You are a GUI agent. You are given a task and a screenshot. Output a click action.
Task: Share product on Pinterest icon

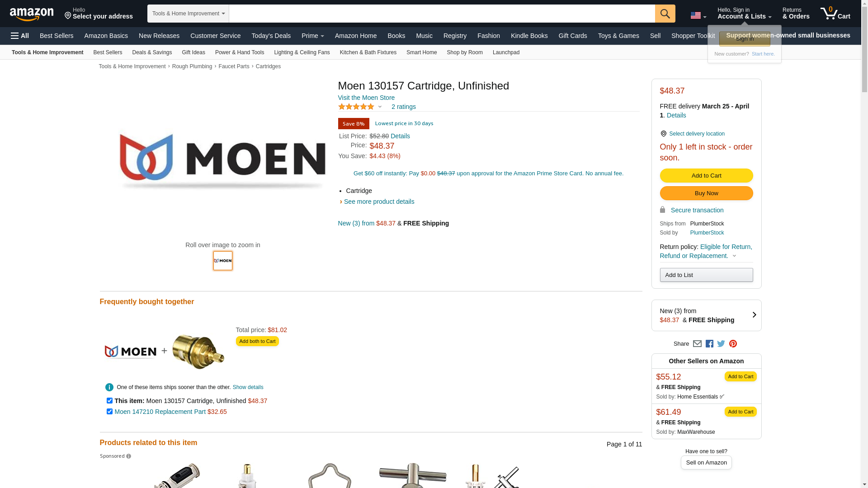[733, 344]
